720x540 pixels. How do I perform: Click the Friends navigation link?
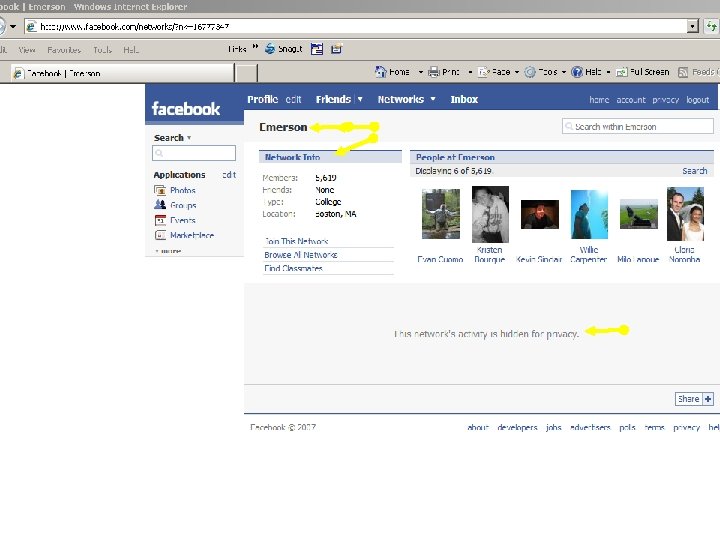(x=333, y=99)
